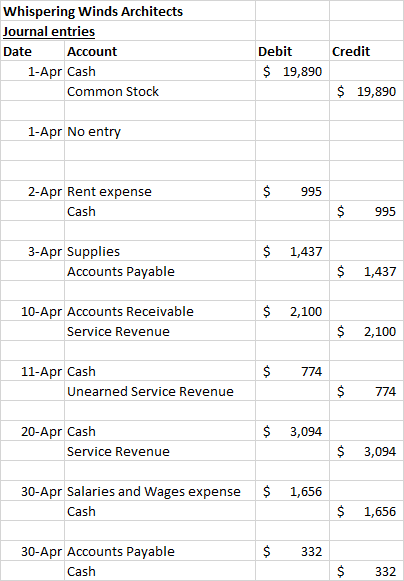Click the Debit column header
The width and height of the screenshot is (404, 581).
[x=292, y=51]
